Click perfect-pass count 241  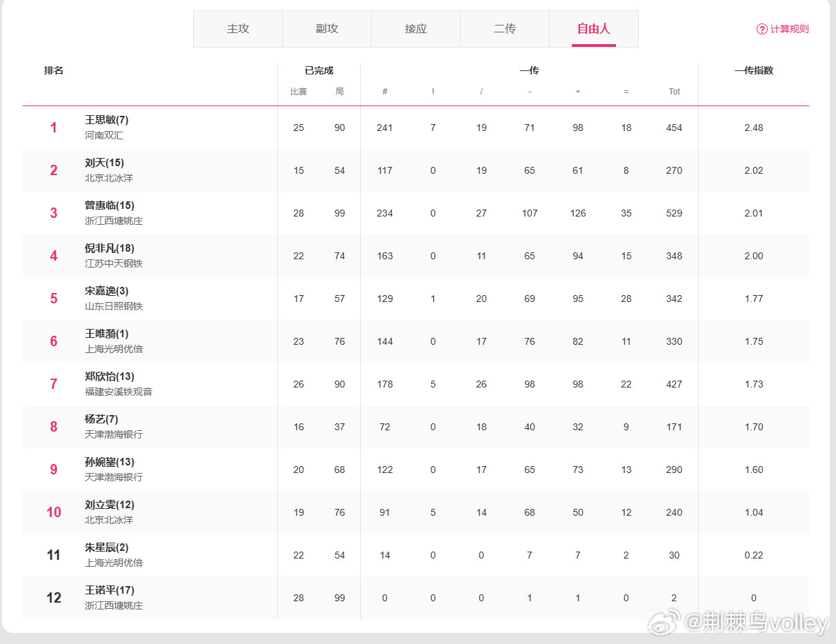click(385, 128)
